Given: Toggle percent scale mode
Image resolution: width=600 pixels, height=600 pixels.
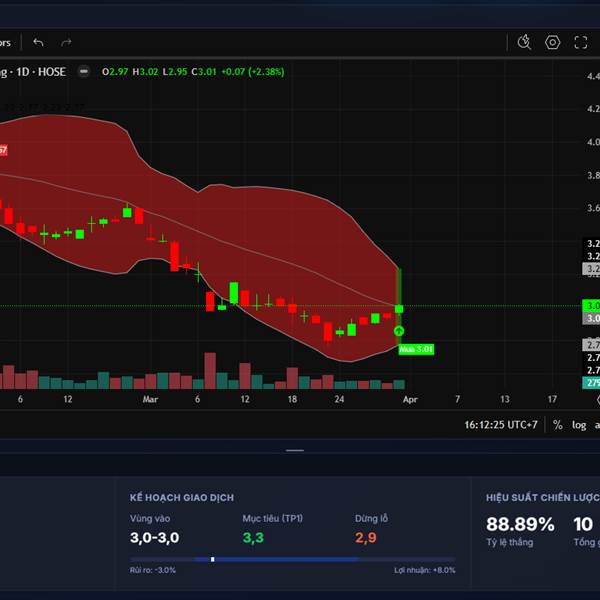Looking at the screenshot, I should (558, 425).
